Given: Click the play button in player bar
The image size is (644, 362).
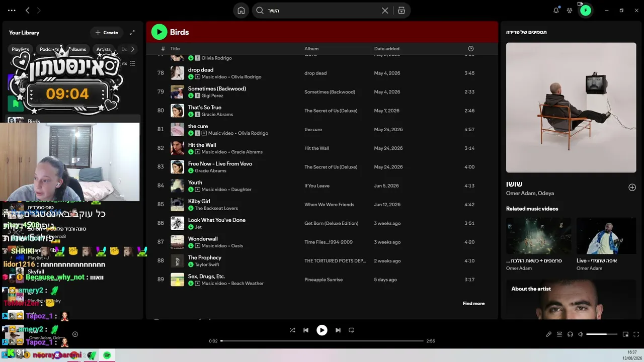Looking at the screenshot, I should pos(322,330).
